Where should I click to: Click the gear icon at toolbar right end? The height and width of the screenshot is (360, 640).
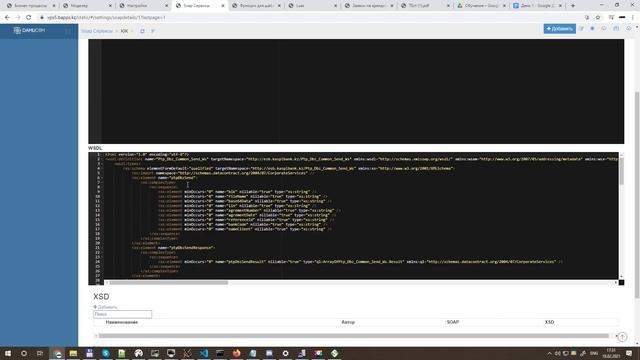point(628,29)
